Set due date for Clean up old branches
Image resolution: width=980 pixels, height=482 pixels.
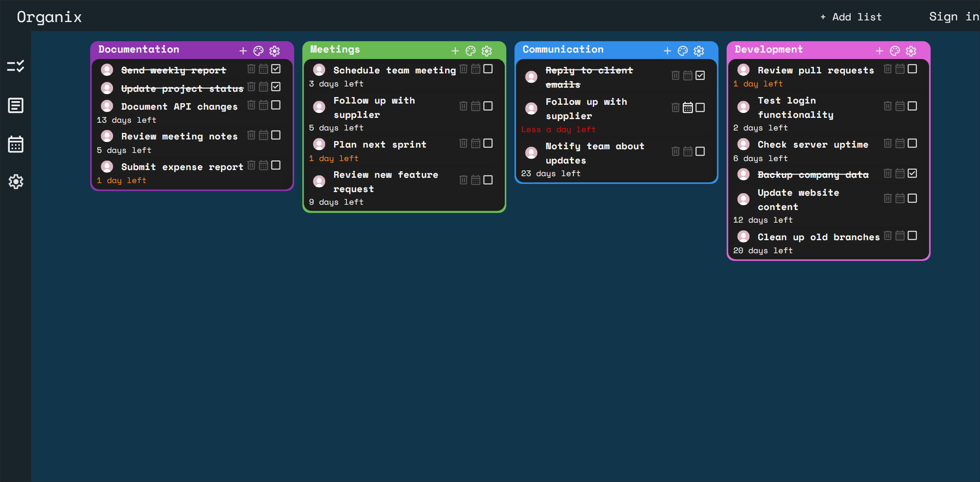[900, 236]
